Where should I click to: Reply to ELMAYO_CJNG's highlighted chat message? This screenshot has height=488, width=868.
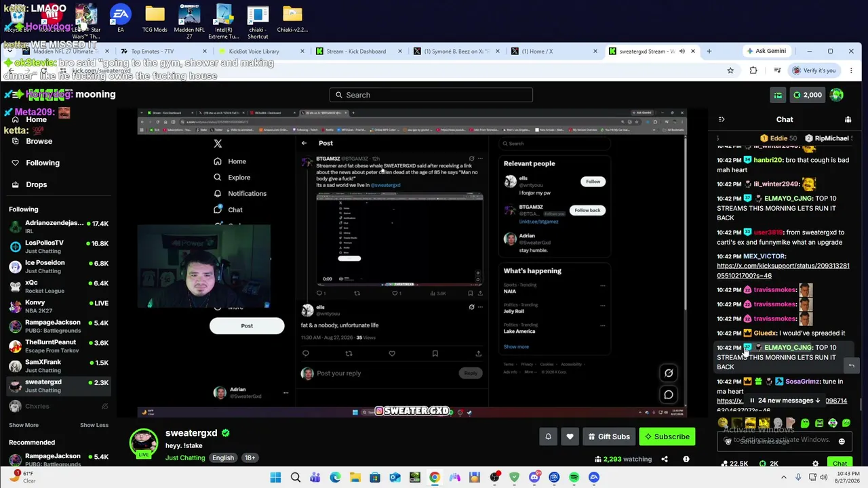(851, 366)
